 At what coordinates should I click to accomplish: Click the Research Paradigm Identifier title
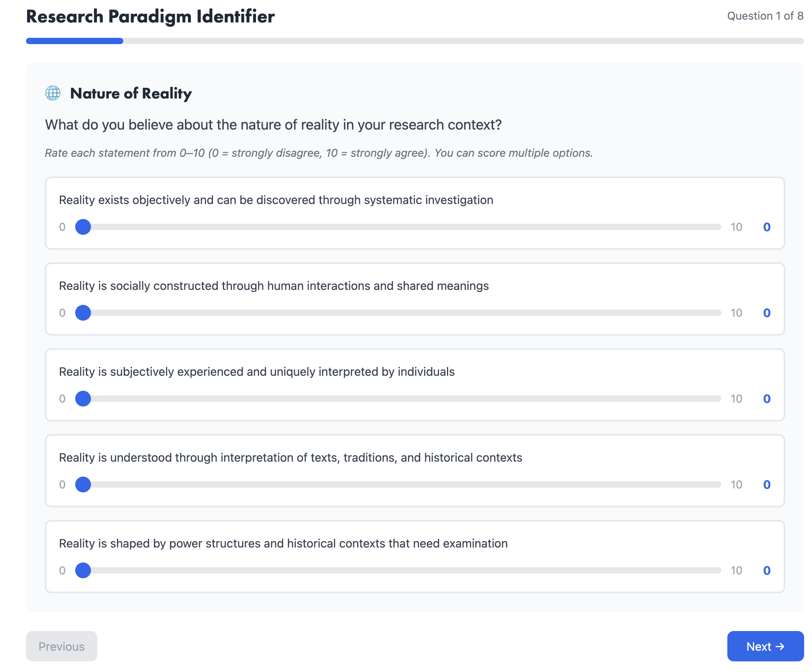pyautogui.click(x=150, y=17)
